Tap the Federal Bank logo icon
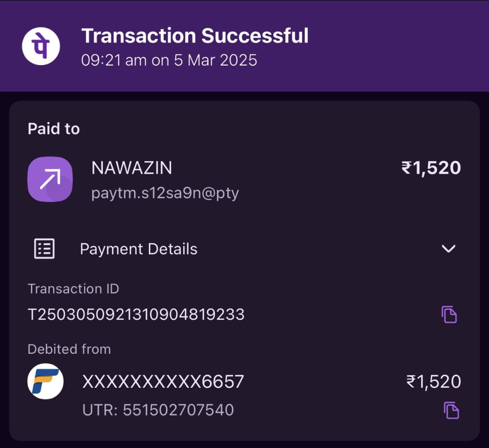 [45, 381]
